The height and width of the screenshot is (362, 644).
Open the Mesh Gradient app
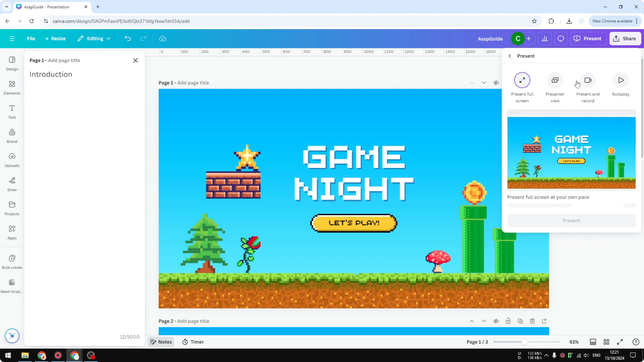point(12,286)
